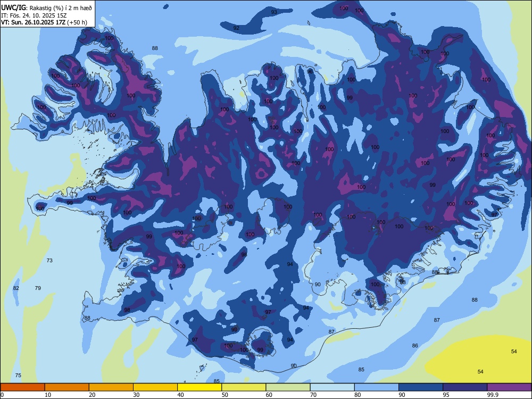Viewport: 532px width, 399px height.
Task: Click the legend tick label 50
Action: click(x=225, y=395)
